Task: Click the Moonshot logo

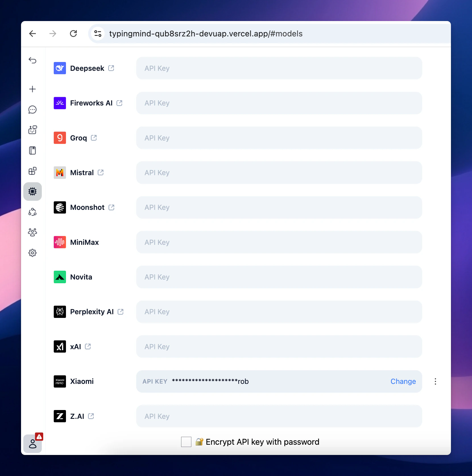Action: tap(60, 207)
